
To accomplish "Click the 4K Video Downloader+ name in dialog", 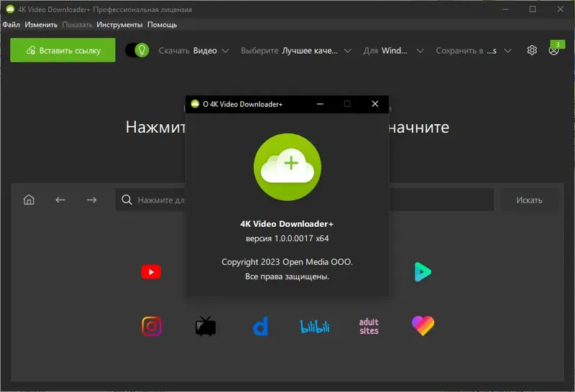I will (287, 224).
